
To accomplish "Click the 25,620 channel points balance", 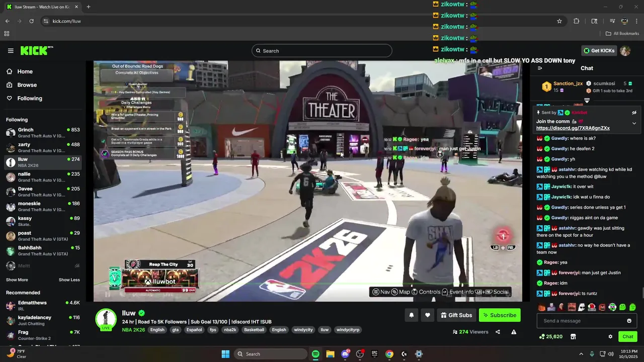I will 551,336.
